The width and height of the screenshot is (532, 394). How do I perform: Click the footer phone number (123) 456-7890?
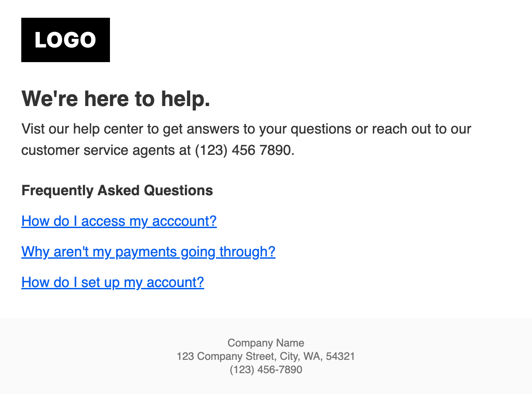[x=266, y=370]
